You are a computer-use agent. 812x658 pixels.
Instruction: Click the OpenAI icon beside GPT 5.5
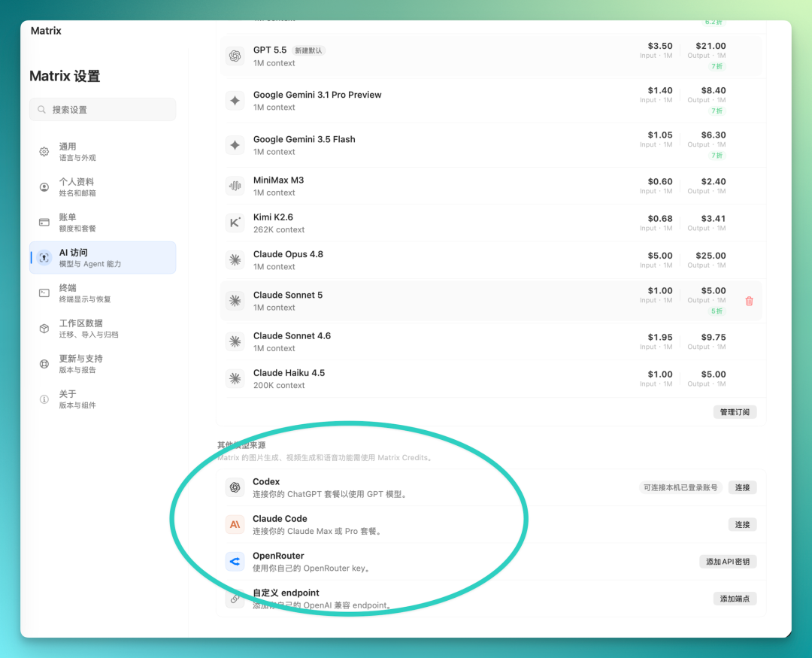pos(235,56)
